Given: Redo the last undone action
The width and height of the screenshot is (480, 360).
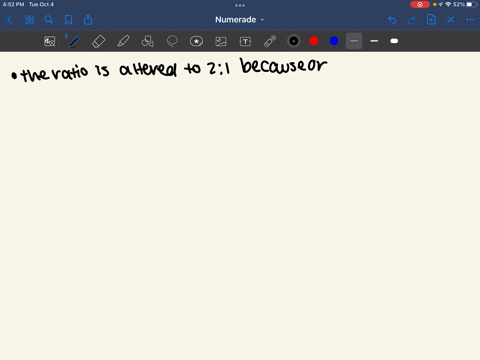Looking at the screenshot, I should pos(412,20).
